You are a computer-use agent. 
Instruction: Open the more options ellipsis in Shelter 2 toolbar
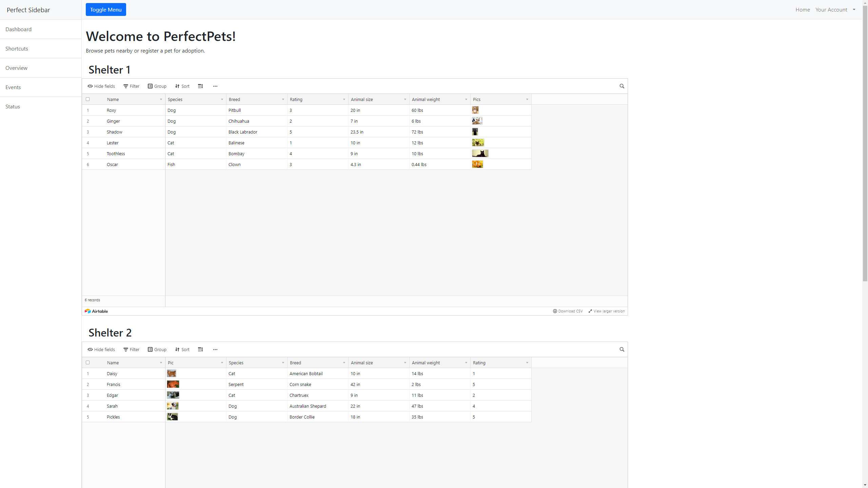point(215,349)
